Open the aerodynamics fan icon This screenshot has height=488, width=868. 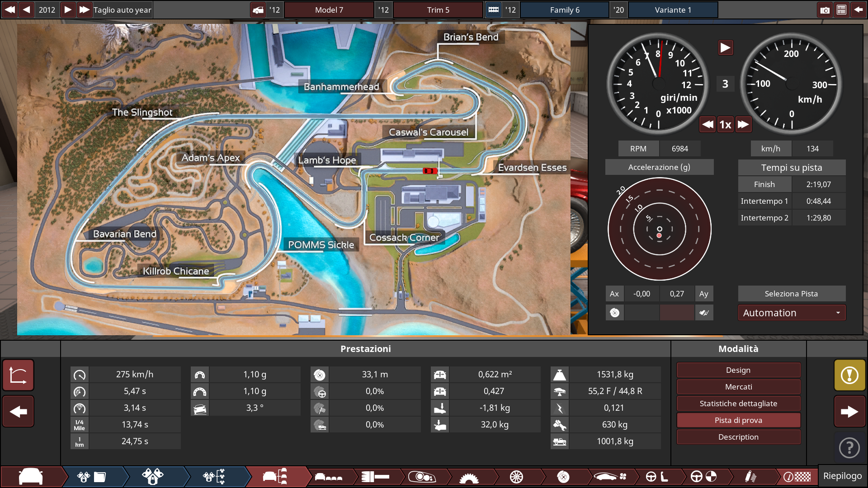pyautogui.click(x=608, y=477)
